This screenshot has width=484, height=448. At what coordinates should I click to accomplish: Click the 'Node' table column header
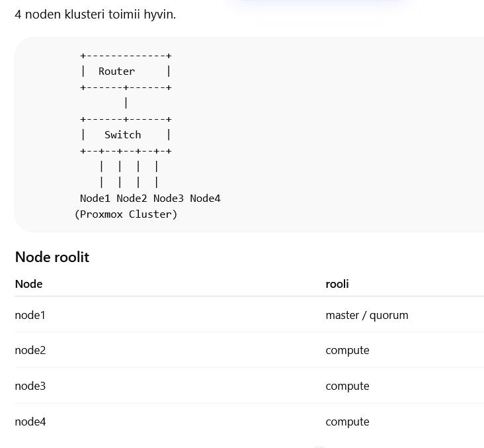[x=28, y=284]
